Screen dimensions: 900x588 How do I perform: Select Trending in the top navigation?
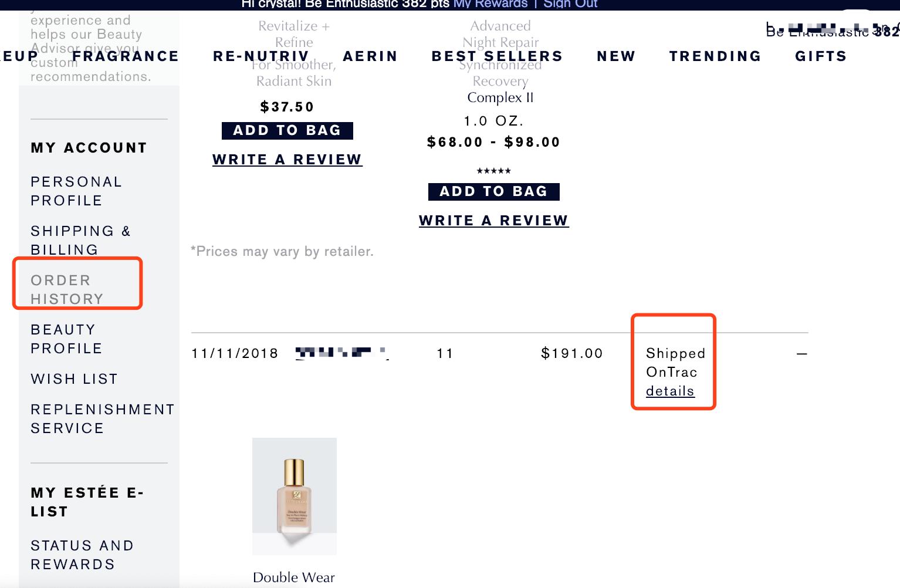[x=715, y=56]
